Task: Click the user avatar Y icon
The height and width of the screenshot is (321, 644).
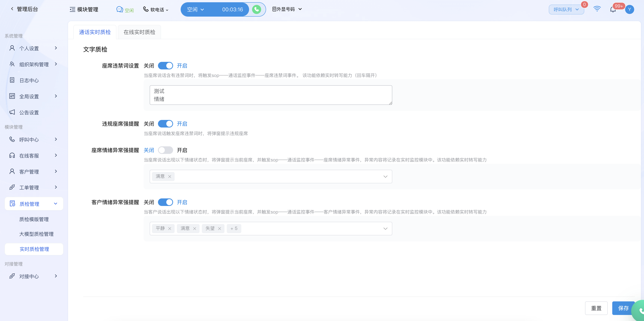Action: click(x=629, y=9)
